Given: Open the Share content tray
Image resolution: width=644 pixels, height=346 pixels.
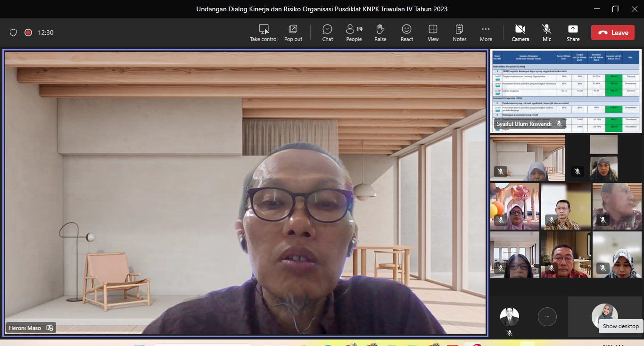Looking at the screenshot, I should click(573, 33).
